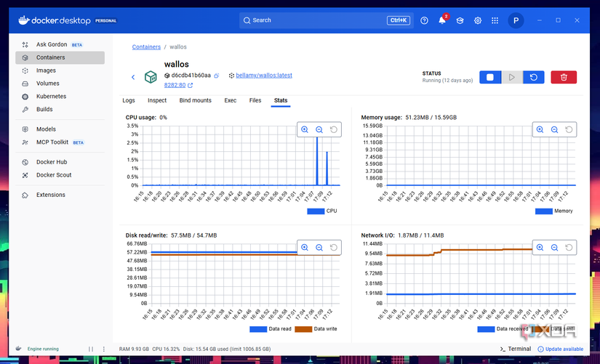Pause the Docker engine

pos(91,349)
